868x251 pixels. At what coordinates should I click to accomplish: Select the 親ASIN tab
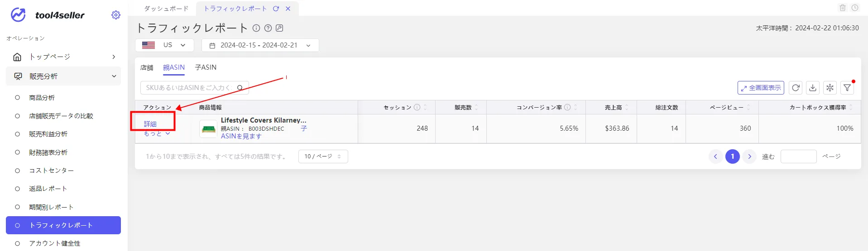(174, 67)
